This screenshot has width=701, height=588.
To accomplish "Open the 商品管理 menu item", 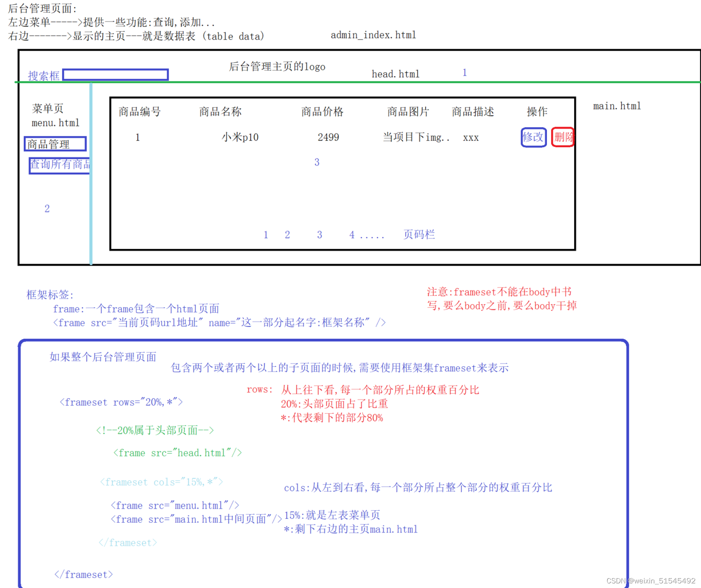I will tap(55, 144).
